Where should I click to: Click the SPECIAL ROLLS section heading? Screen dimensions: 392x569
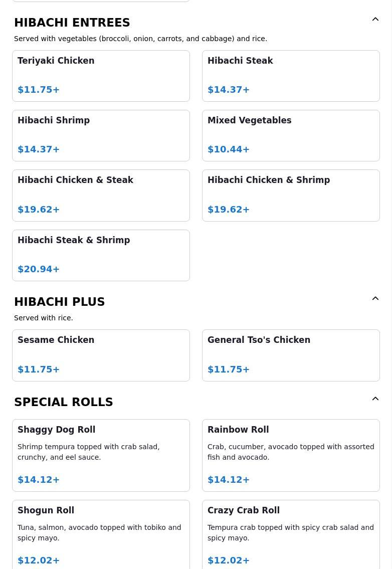pyautogui.click(x=63, y=402)
